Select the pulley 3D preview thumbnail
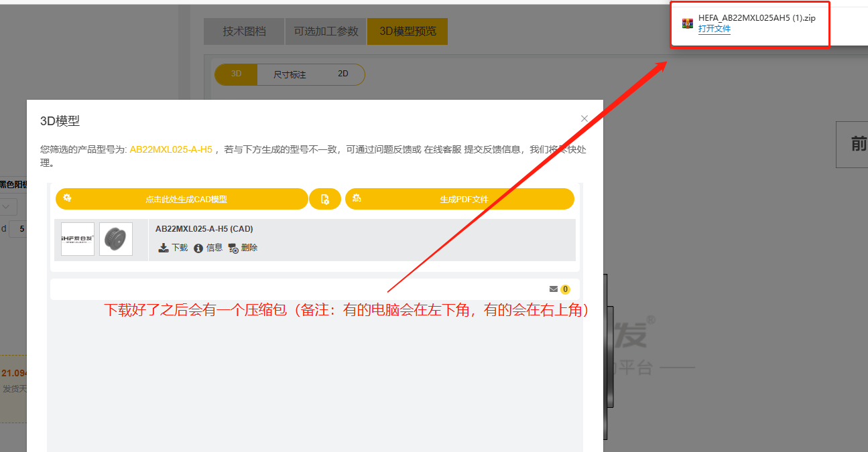Image resolution: width=868 pixels, height=452 pixels. tap(115, 238)
